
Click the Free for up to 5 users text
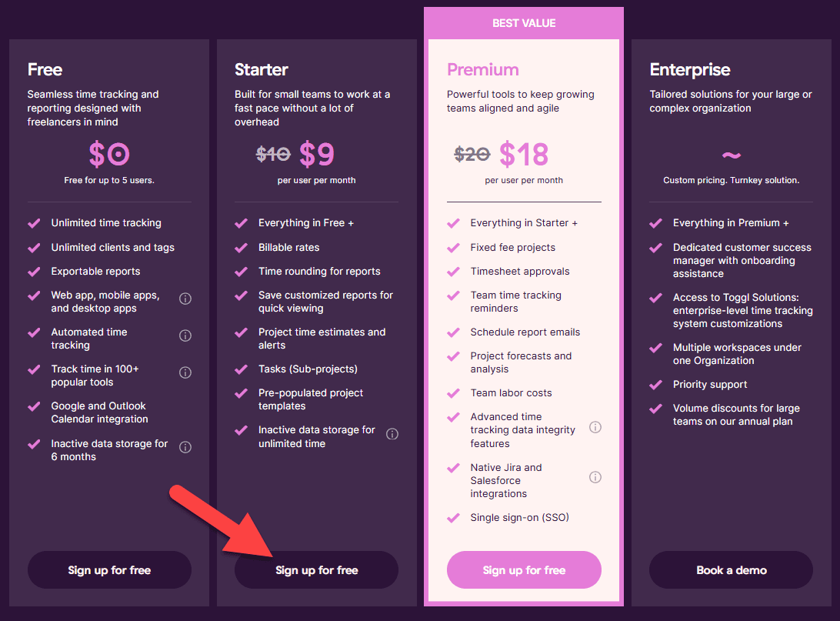coord(109,180)
